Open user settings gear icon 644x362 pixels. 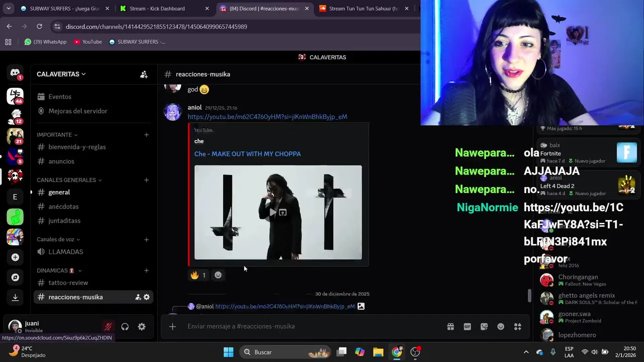coord(142,327)
